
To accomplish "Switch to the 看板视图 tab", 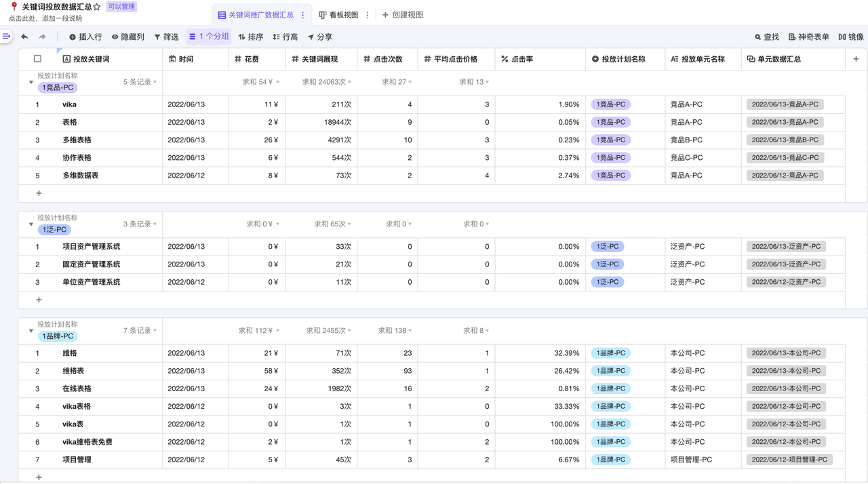I will coord(338,15).
